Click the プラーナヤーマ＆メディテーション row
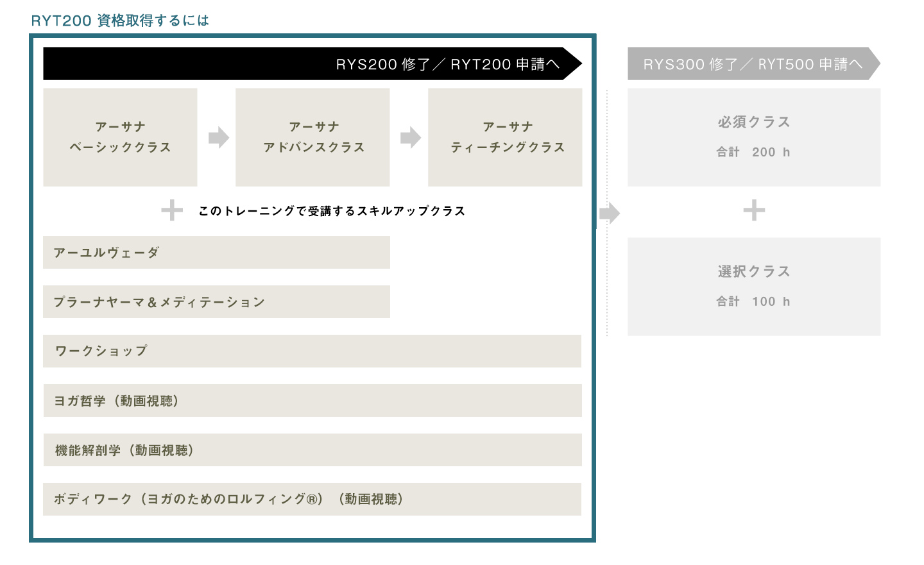 pyautogui.click(x=216, y=301)
